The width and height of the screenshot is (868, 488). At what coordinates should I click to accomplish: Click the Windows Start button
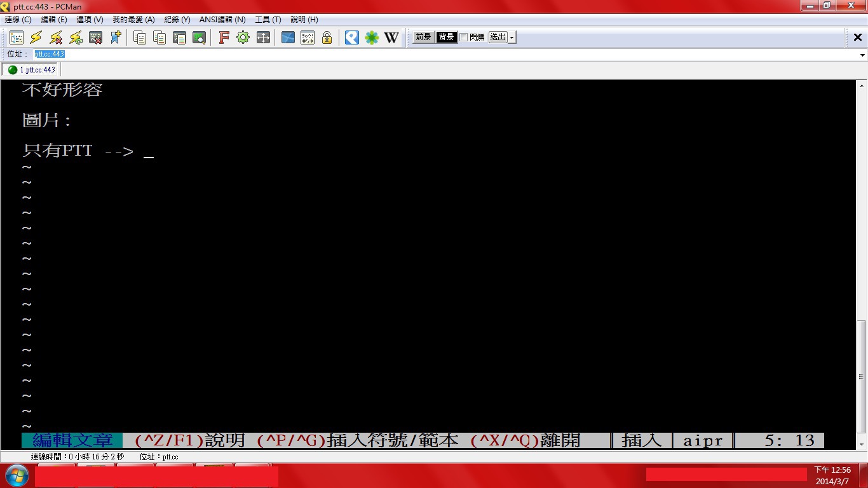click(x=17, y=475)
